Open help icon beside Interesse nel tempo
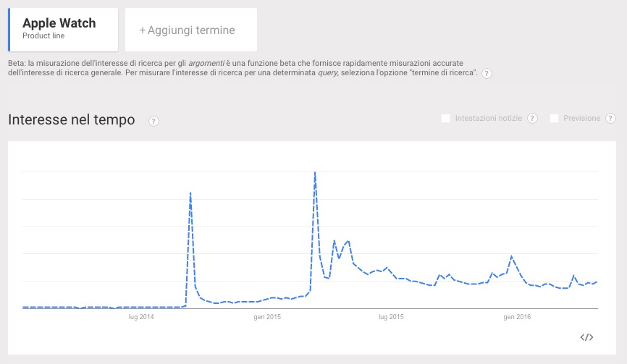 point(153,121)
